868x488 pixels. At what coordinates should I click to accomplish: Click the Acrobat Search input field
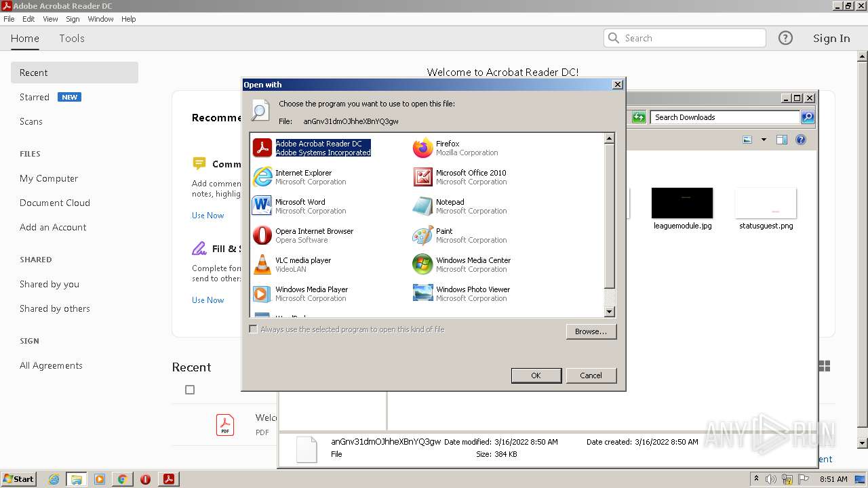point(685,38)
